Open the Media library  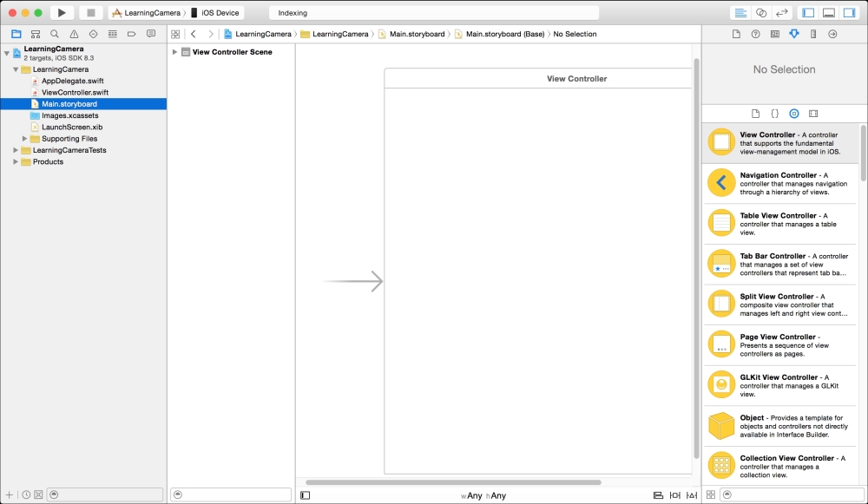click(x=813, y=114)
